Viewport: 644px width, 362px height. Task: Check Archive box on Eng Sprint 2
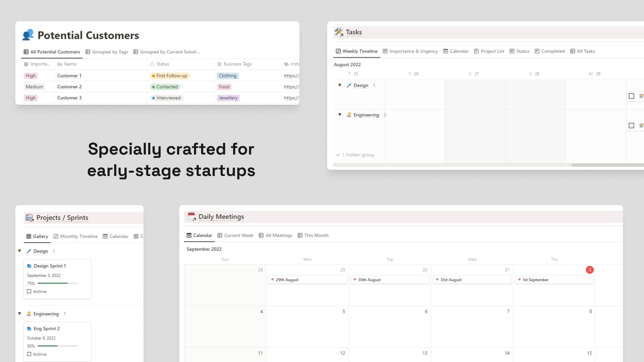pos(29,354)
